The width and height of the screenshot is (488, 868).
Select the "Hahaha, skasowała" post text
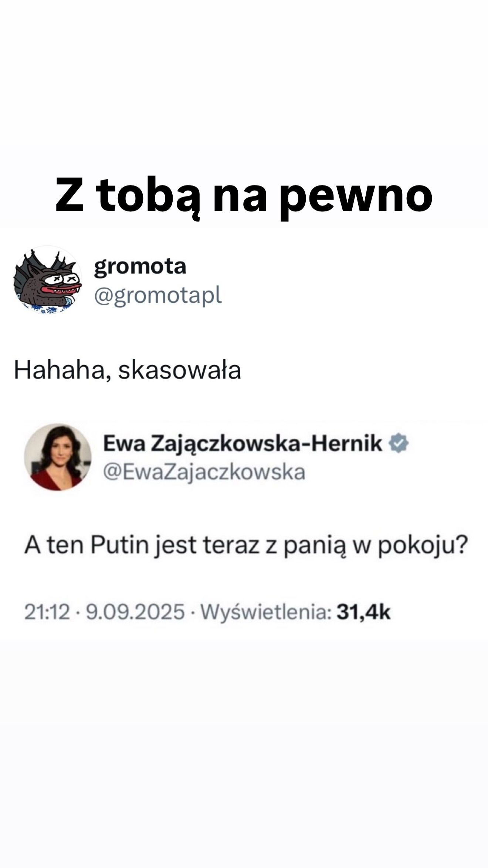point(127,370)
